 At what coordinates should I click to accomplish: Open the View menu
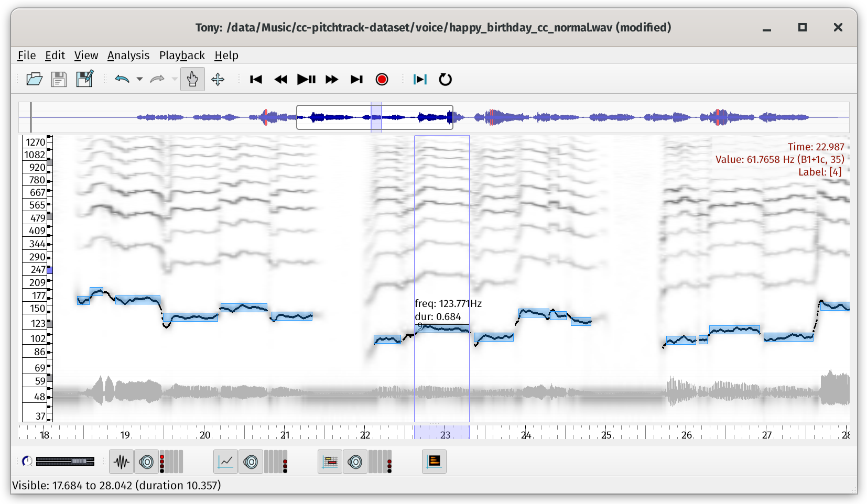click(86, 56)
